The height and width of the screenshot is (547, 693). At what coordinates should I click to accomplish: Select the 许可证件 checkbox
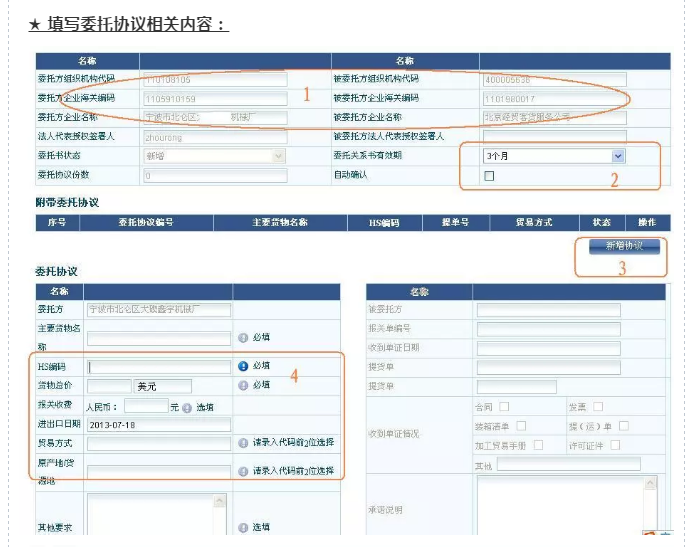[x=615, y=445]
